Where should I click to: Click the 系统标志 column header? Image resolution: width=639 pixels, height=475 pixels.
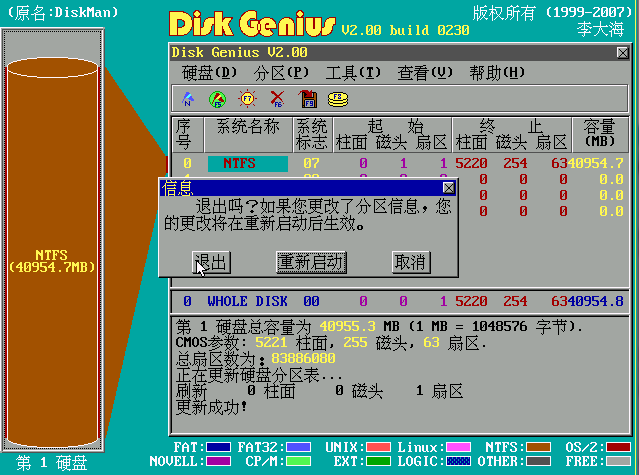[311, 135]
